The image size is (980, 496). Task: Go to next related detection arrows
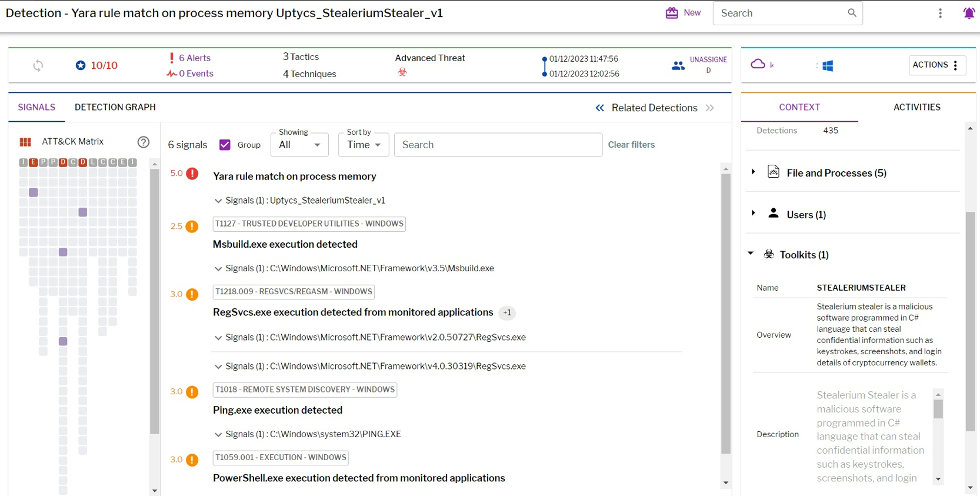(x=710, y=108)
